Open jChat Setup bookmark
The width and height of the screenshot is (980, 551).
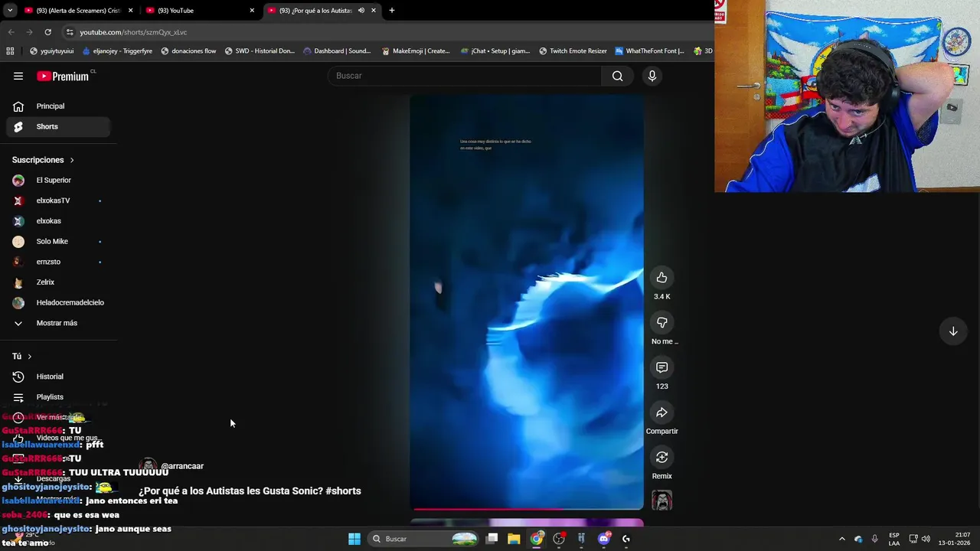(x=495, y=51)
